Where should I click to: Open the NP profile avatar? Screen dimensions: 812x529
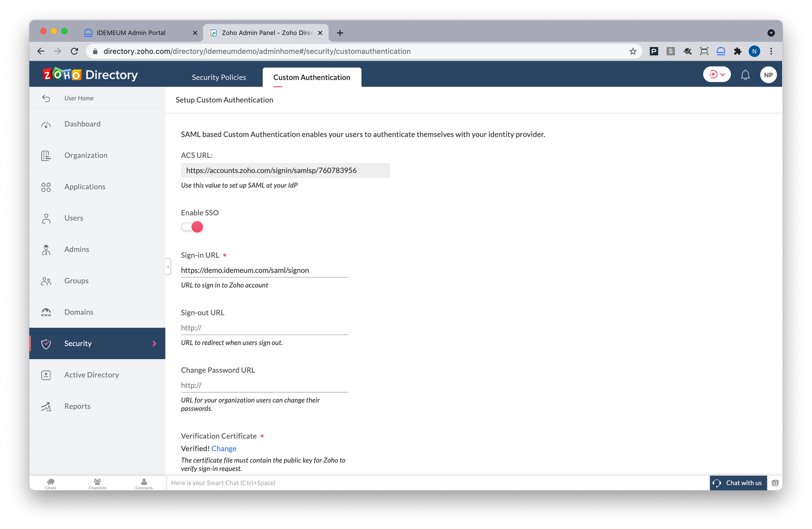[x=768, y=75]
